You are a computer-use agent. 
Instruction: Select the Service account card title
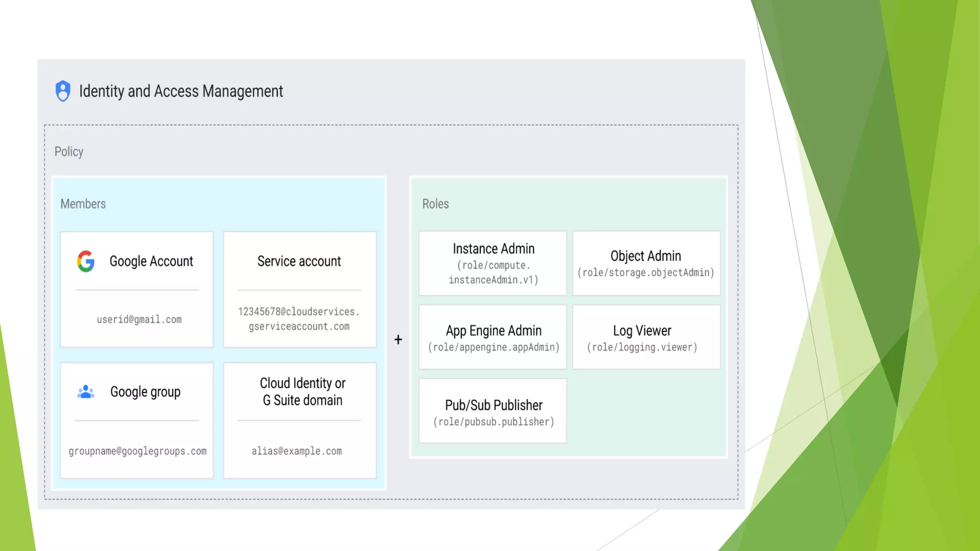pos(299,261)
